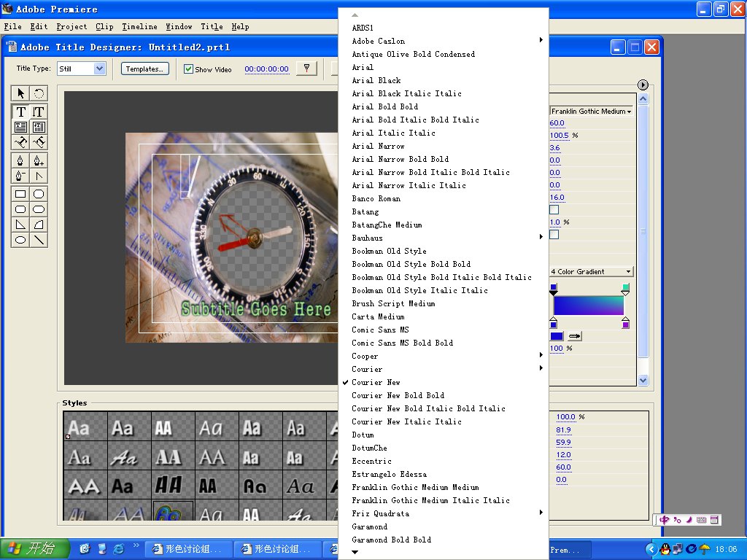Expand the Bauhaus font submenu
Screen dimensions: 747x560
point(541,237)
